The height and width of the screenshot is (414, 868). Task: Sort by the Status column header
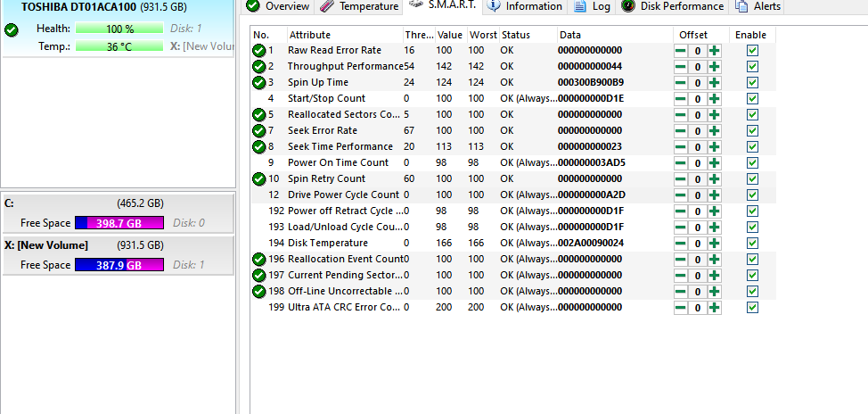coord(528,35)
